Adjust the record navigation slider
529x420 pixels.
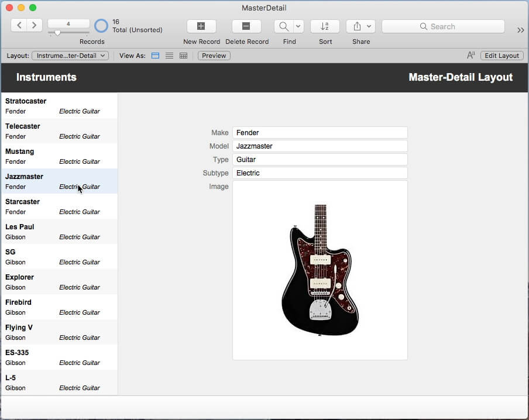(x=58, y=33)
